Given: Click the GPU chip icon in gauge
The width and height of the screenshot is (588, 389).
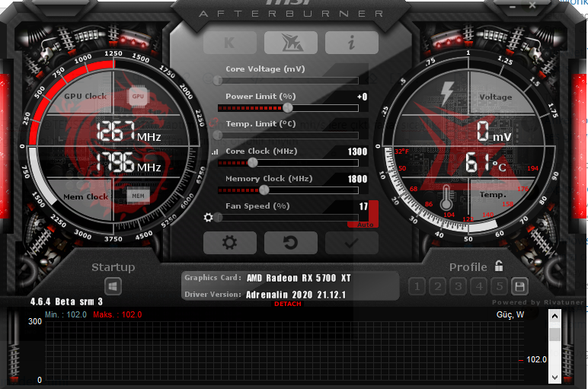Looking at the screenshot, I should 138,97.
